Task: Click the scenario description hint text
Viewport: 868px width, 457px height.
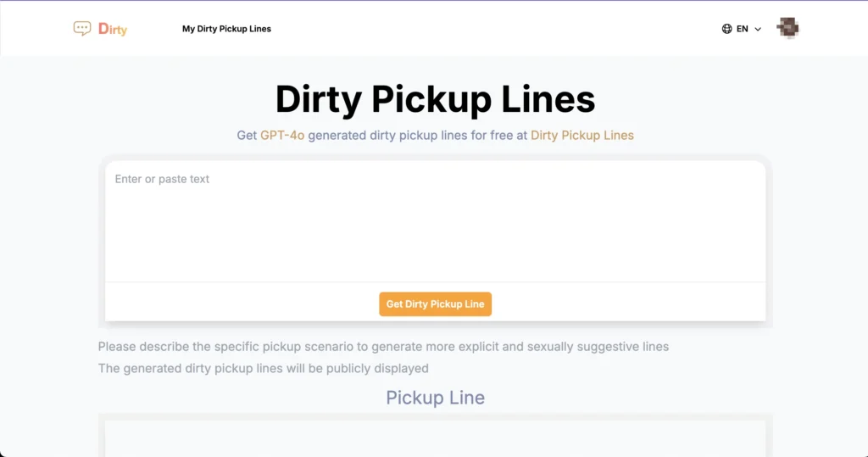Action: coord(383,347)
